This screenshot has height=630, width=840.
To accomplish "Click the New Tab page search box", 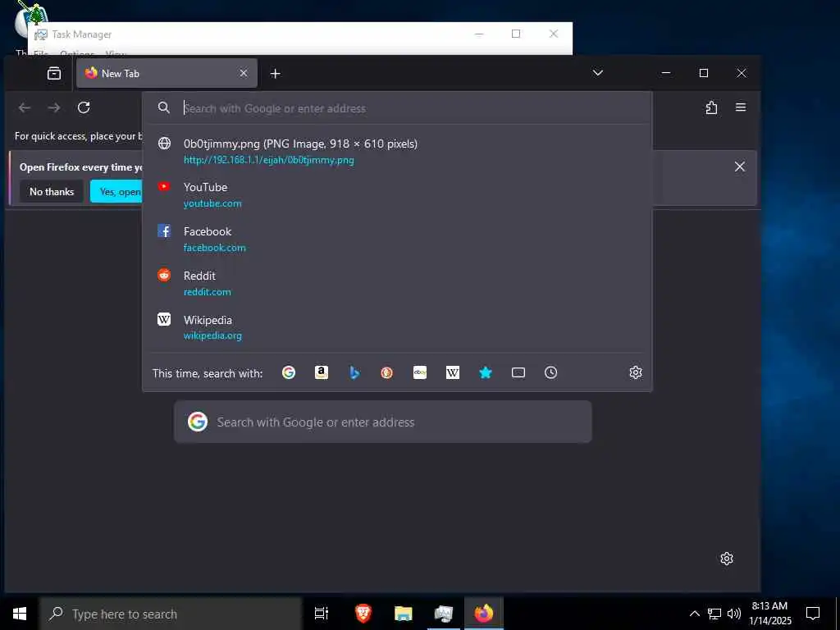I will (x=383, y=422).
